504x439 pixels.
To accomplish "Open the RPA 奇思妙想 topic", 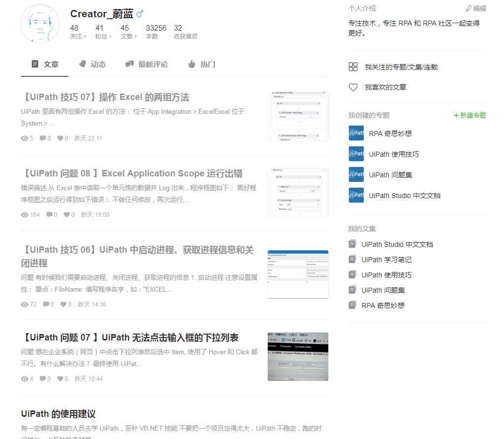I will point(390,134).
